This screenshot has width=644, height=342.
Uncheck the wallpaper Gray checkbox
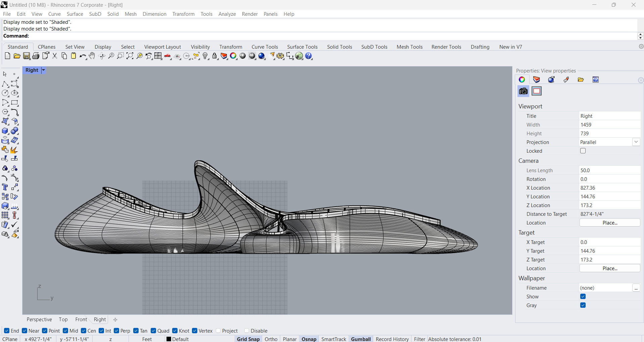pos(583,305)
